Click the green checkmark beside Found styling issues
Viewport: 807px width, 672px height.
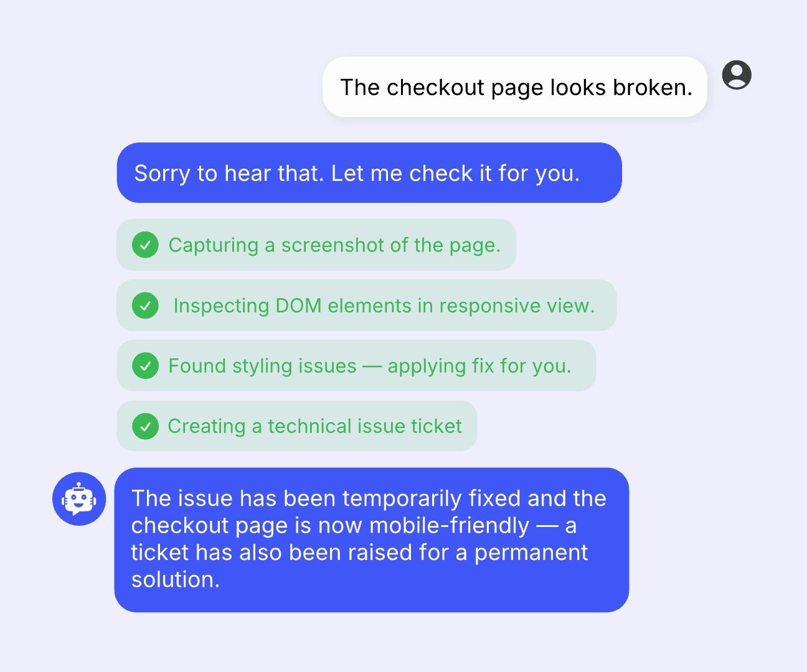145,366
